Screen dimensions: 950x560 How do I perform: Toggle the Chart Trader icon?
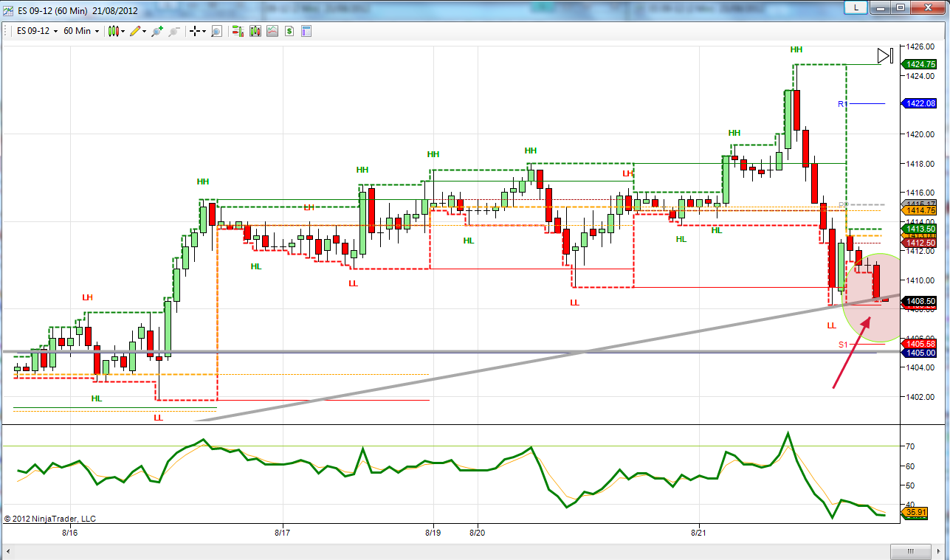click(238, 31)
